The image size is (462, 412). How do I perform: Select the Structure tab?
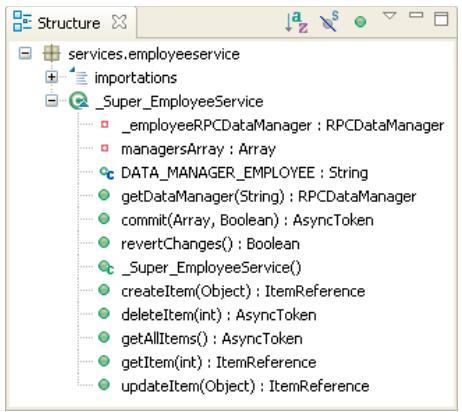coord(70,22)
